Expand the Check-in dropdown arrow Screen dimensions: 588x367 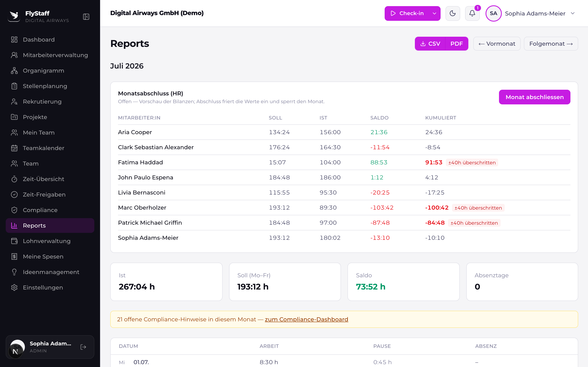click(x=434, y=13)
